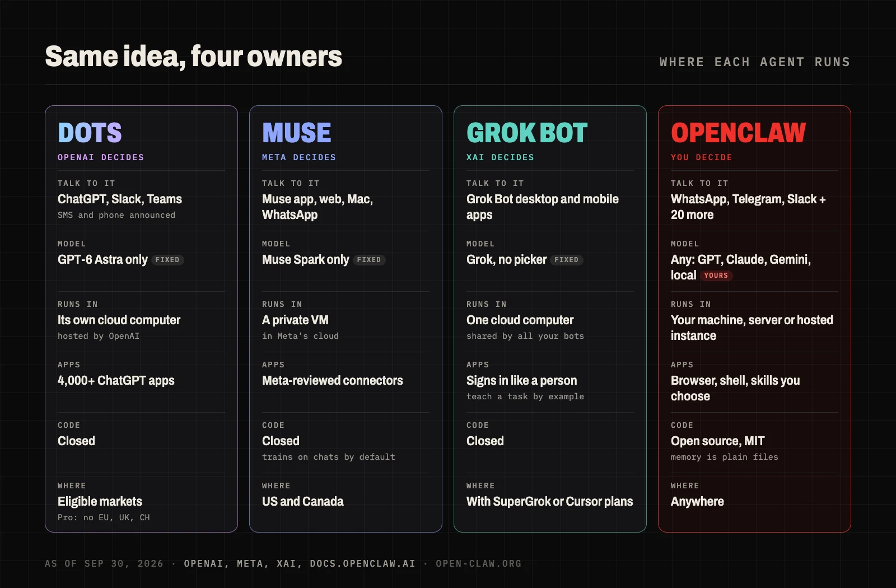Screen dimensions: 896x588
Task: Click 'AS OF SEP 30, 2026' footer text
Action: (x=104, y=563)
